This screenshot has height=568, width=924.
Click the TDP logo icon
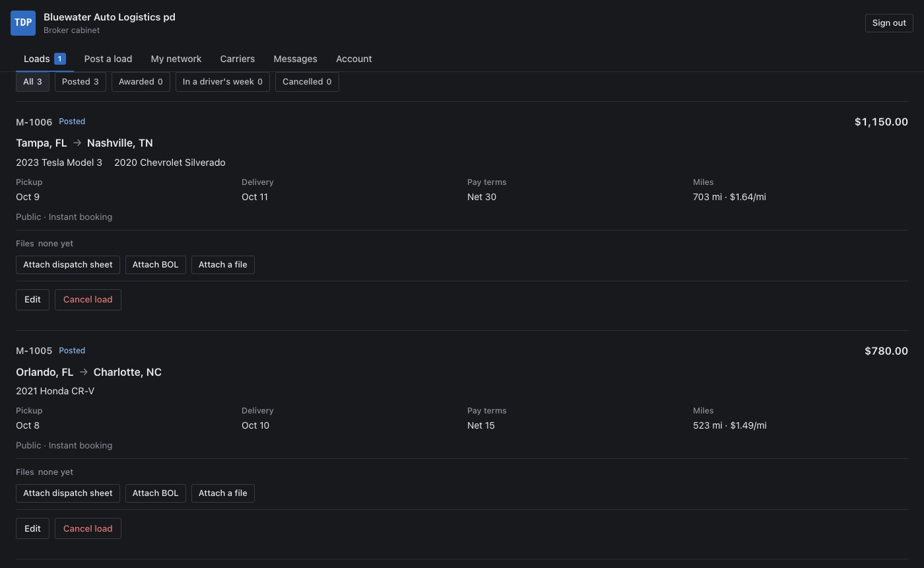(x=23, y=22)
